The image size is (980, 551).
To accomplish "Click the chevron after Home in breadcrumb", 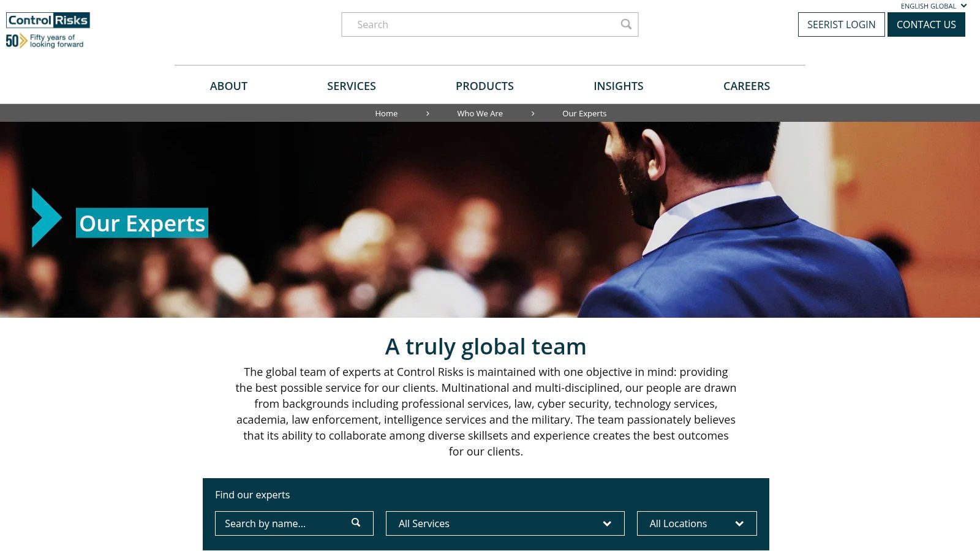I will [x=428, y=113].
